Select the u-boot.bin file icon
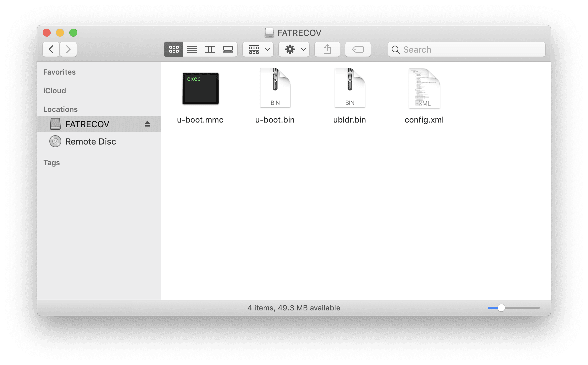This screenshot has height=365, width=588. (x=275, y=88)
